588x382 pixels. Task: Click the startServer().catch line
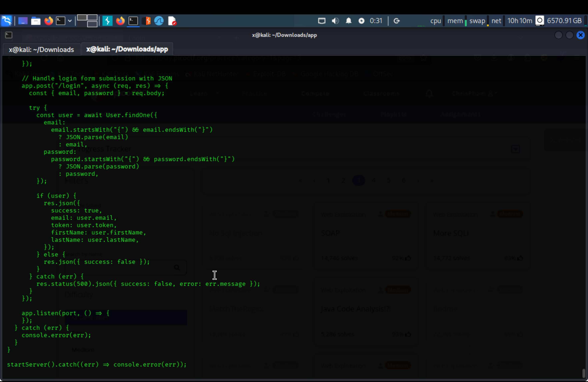[97, 365]
